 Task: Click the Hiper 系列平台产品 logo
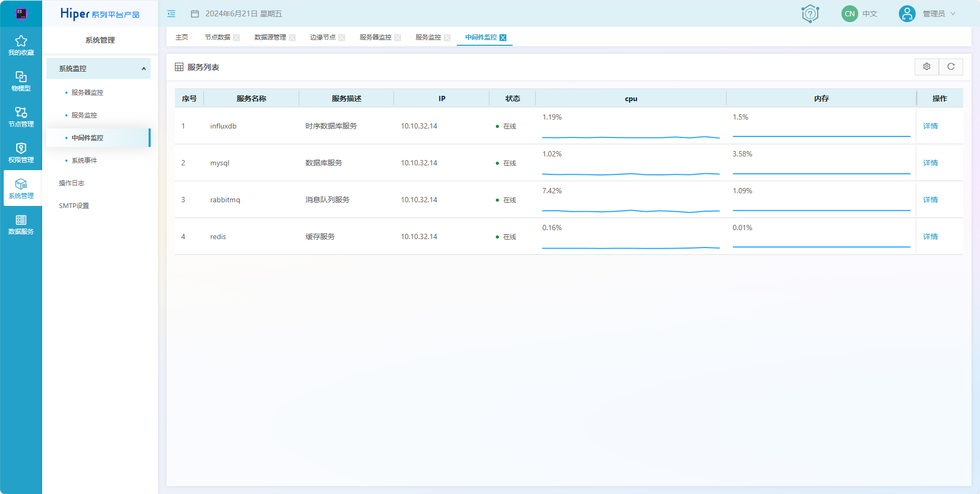100,14
